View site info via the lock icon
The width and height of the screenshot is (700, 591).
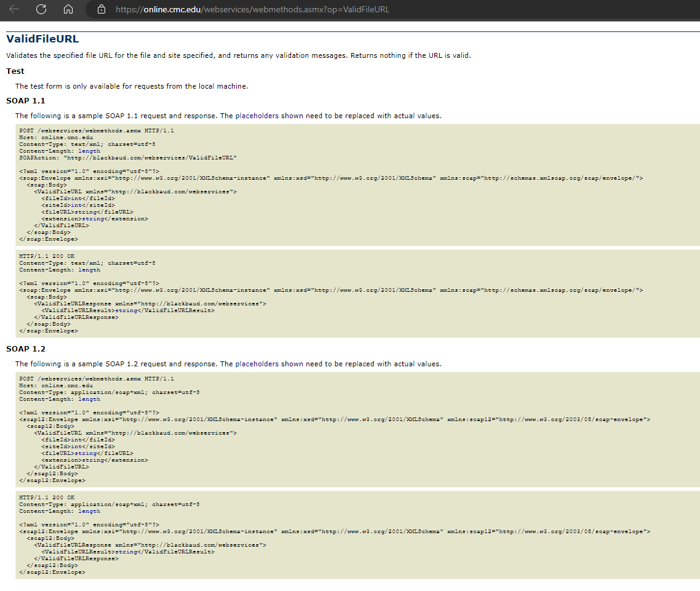(101, 9)
